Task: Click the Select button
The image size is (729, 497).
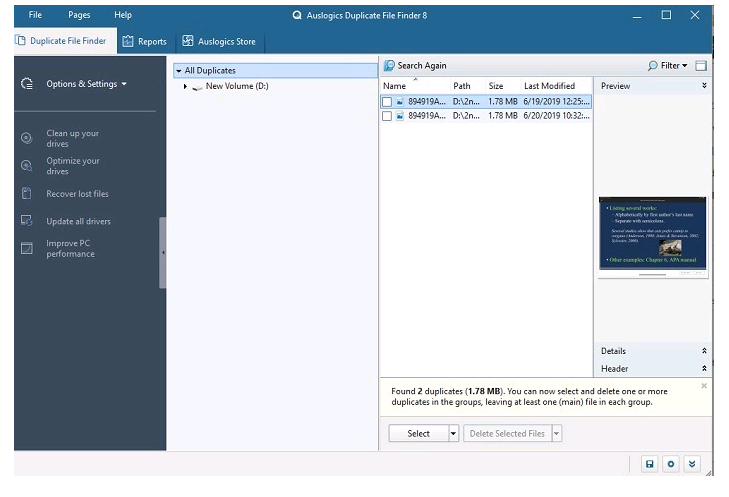Action: tap(418, 433)
